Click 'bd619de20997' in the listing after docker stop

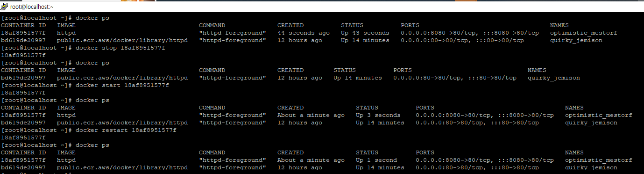[23, 78]
